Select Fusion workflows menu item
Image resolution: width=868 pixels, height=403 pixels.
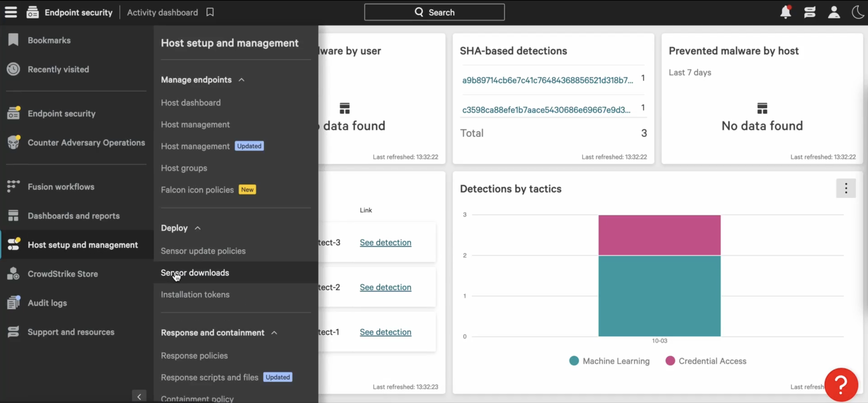click(x=61, y=186)
